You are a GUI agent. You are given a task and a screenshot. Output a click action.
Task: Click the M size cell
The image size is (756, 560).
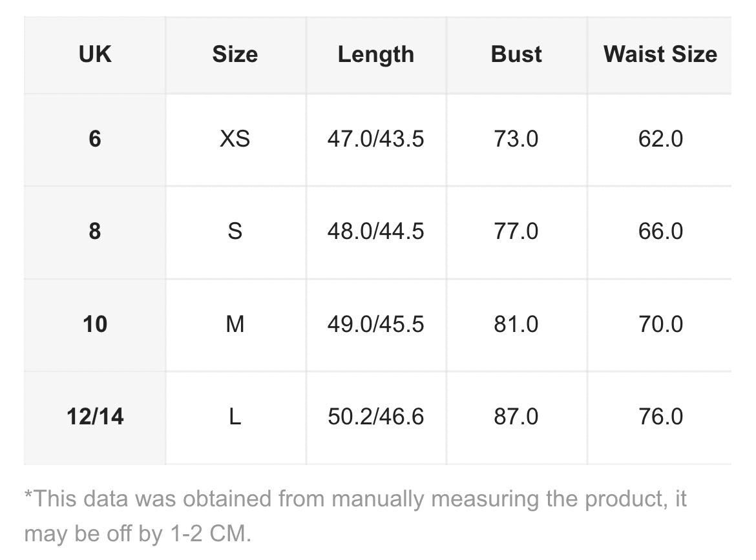click(x=235, y=324)
